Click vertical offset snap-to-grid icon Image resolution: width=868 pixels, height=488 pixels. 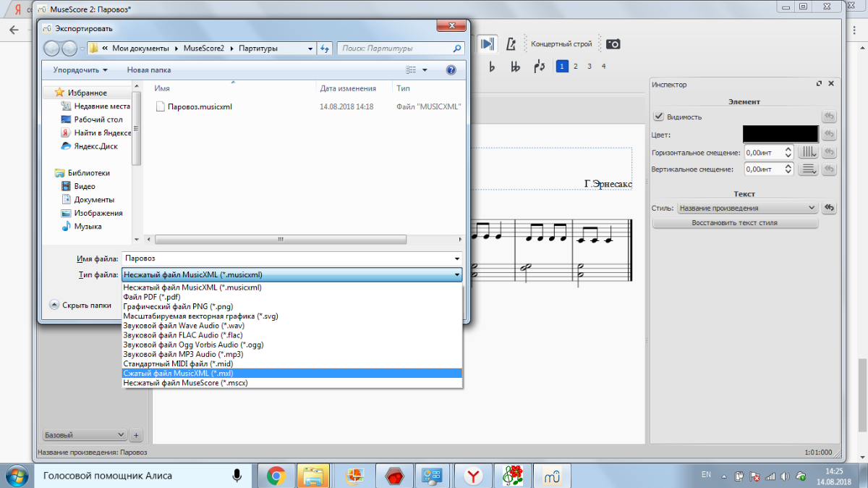click(x=809, y=169)
